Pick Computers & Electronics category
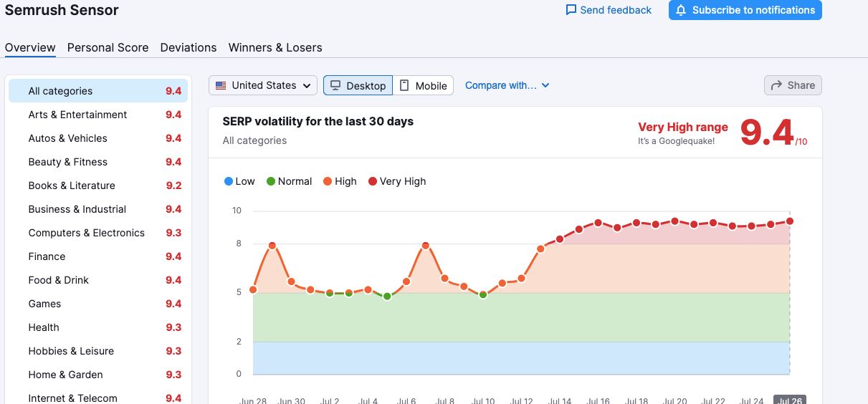 coord(98,233)
